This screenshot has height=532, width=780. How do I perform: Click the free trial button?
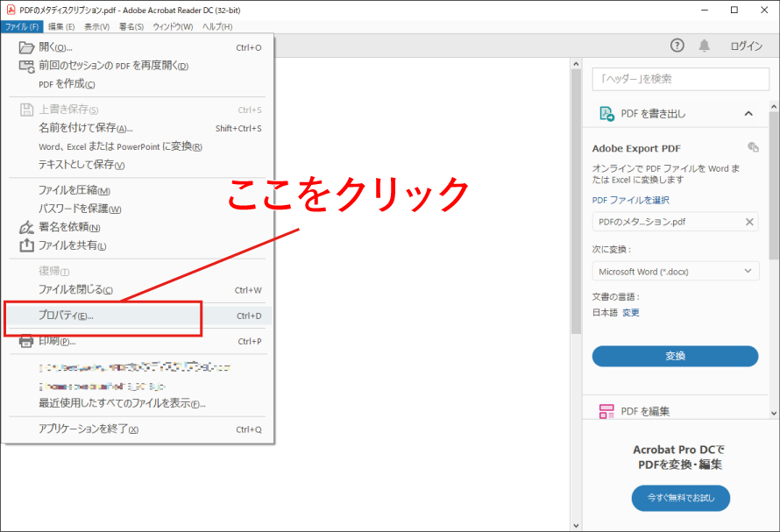point(680,498)
